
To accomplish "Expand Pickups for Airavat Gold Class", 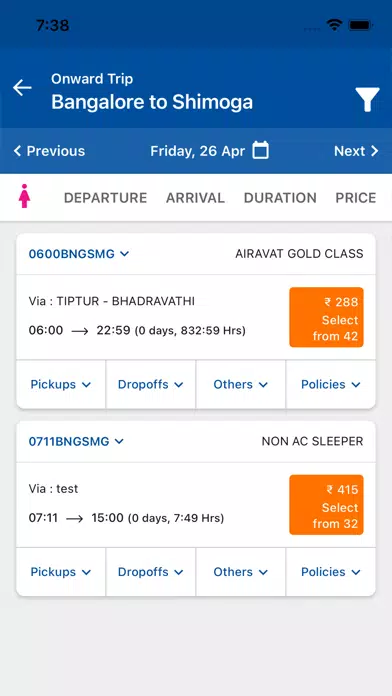I will coord(61,384).
